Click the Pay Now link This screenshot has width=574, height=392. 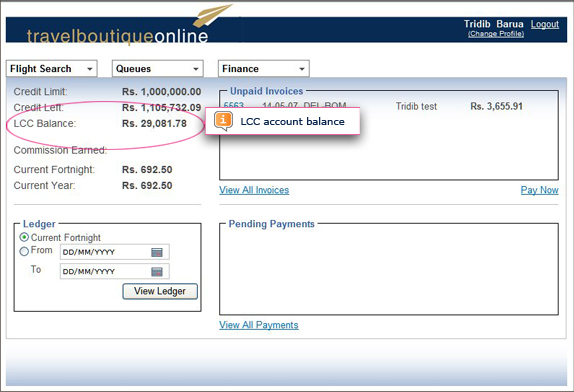click(x=540, y=190)
